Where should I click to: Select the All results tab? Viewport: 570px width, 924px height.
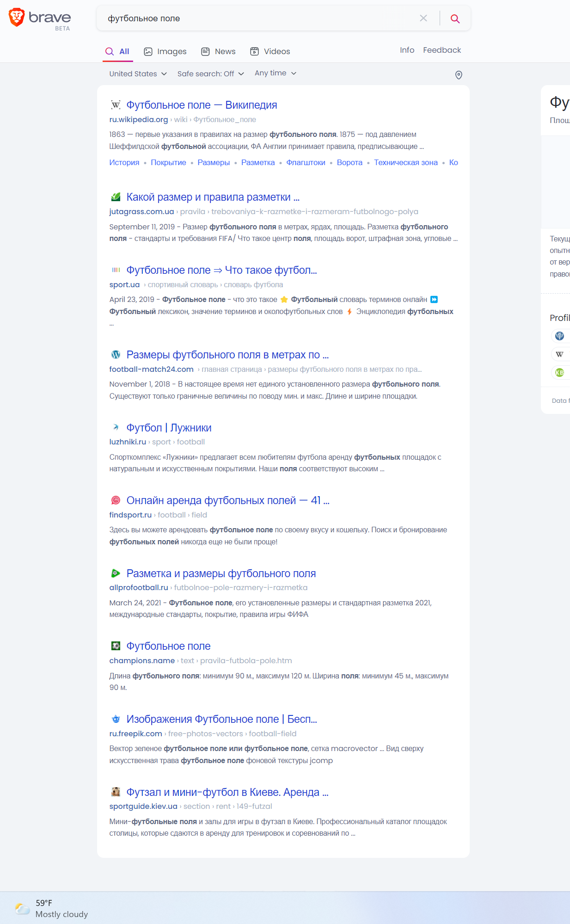pos(117,51)
